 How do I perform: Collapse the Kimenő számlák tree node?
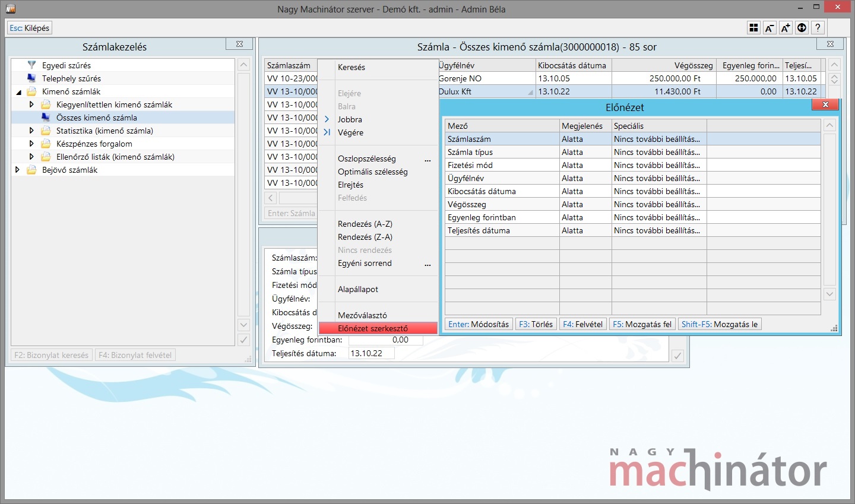pyautogui.click(x=18, y=92)
